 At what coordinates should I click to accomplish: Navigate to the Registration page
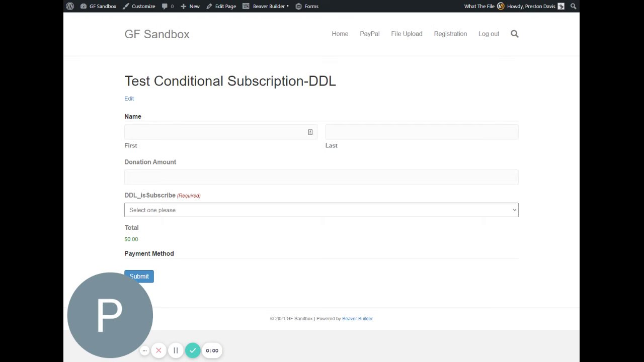point(450,34)
